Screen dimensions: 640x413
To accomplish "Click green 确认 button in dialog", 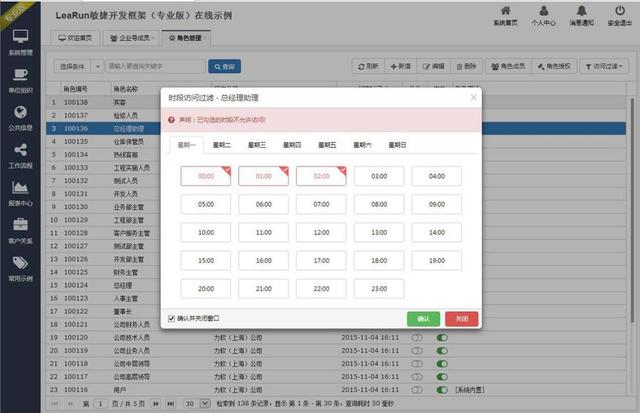I will point(423,319).
